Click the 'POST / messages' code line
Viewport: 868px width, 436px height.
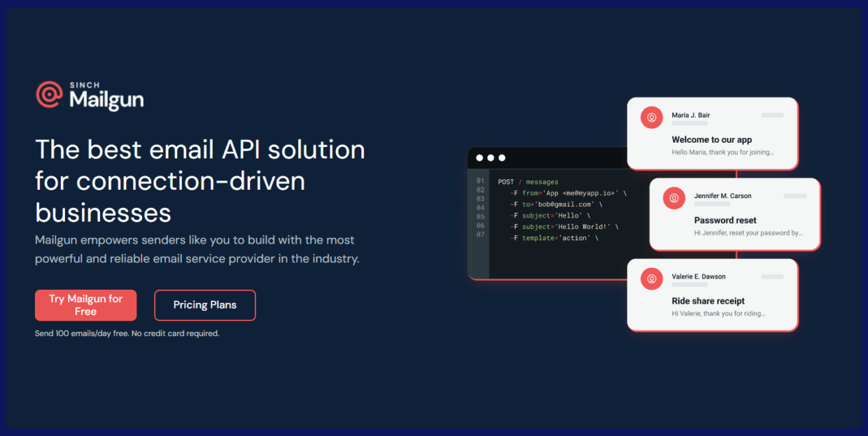coord(528,182)
